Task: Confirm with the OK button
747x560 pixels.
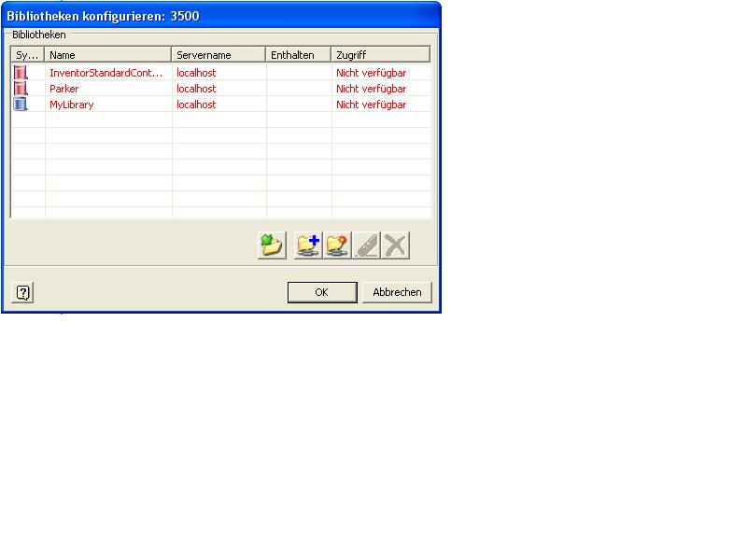Action: pos(322,292)
